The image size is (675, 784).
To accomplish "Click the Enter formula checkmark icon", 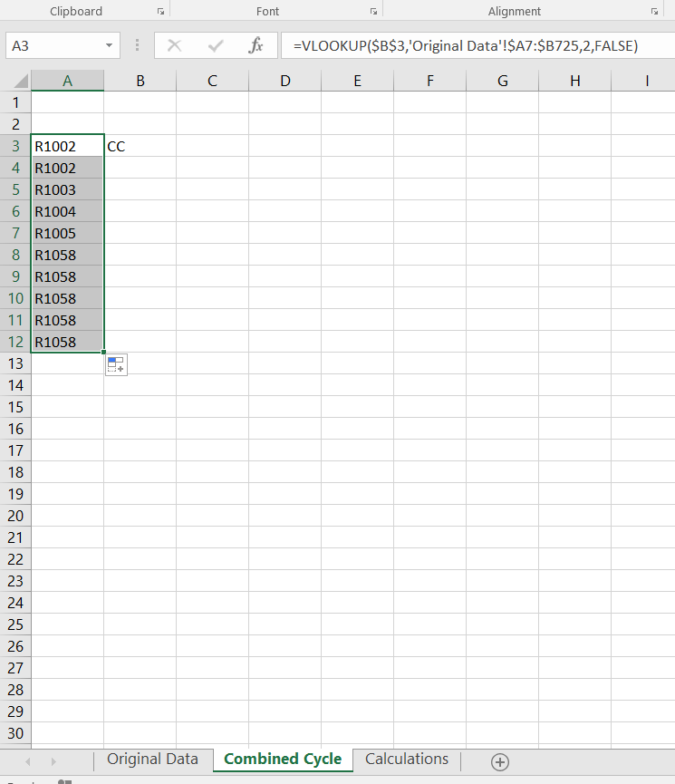I will pos(216,46).
